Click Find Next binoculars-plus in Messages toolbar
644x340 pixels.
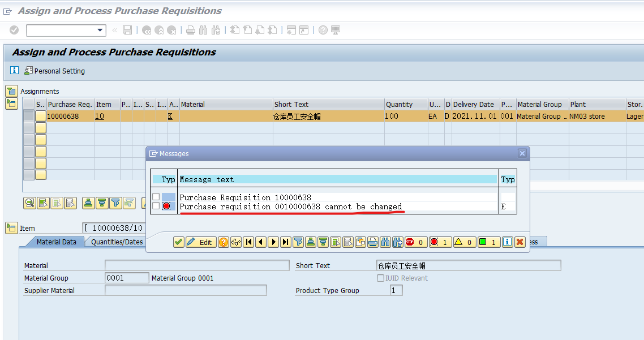(398, 242)
